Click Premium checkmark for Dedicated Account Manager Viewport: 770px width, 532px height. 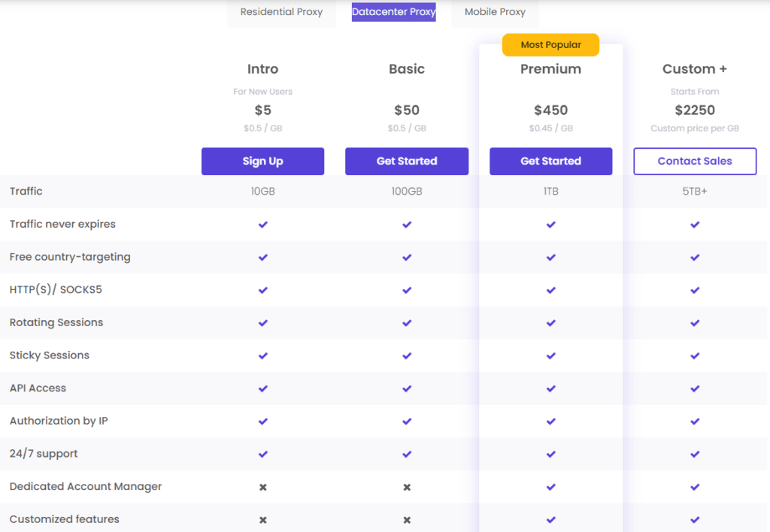(x=551, y=487)
